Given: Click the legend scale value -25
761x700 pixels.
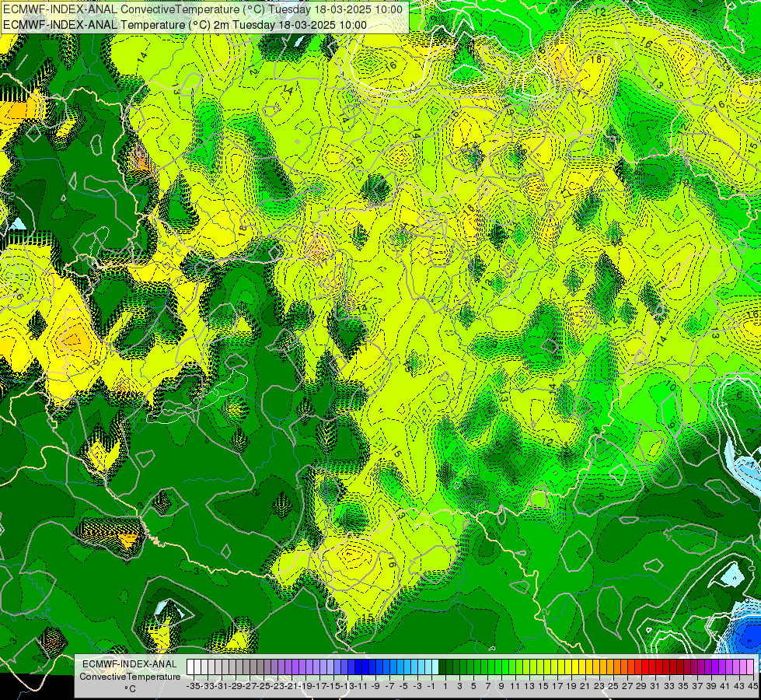Looking at the screenshot, I should [x=263, y=687].
